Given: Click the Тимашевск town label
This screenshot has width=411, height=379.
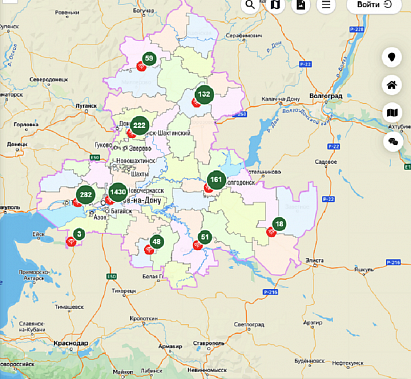Looking at the screenshot, I should tap(69, 307).
